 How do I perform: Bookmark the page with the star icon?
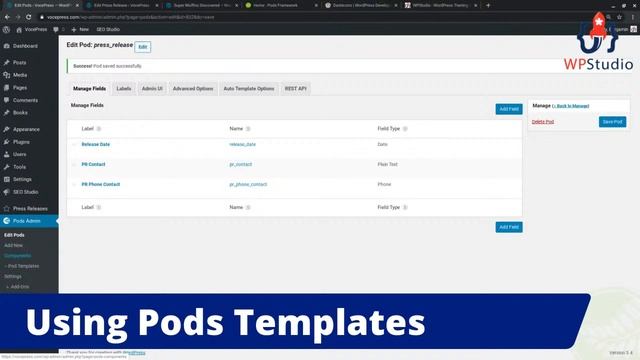click(x=619, y=17)
